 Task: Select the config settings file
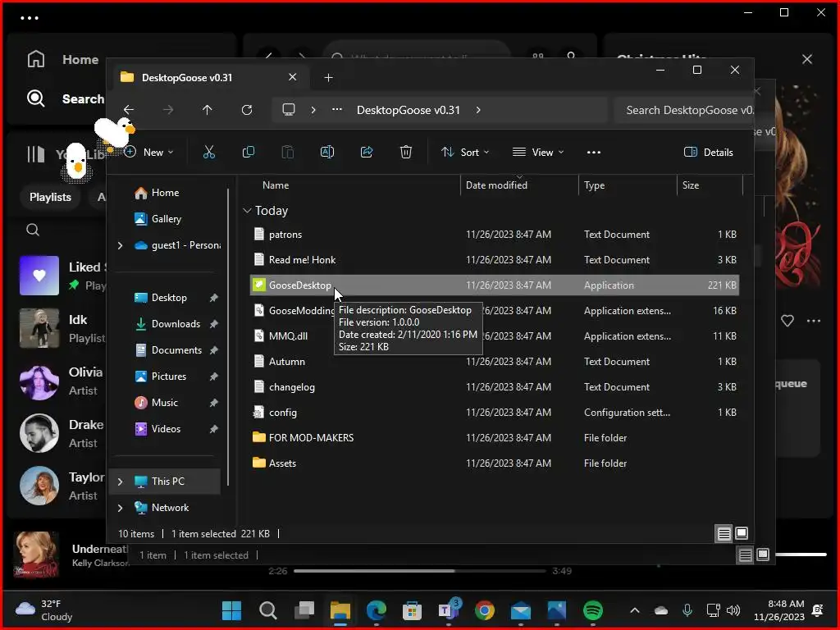coord(494,413)
